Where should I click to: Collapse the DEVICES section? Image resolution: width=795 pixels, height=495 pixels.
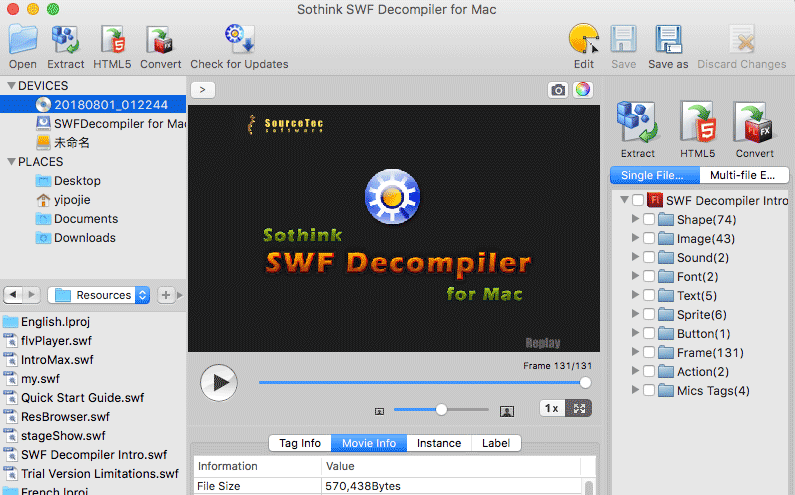(11, 86)
